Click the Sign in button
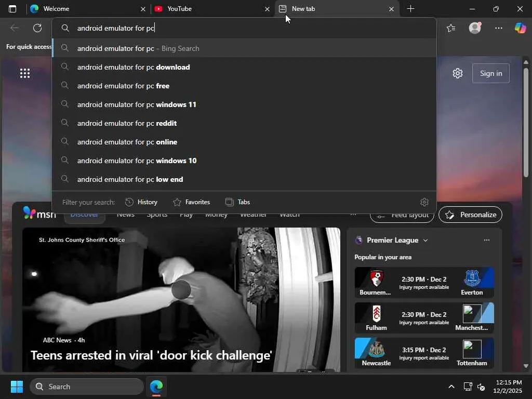The image size is (532, 399). 490,73
